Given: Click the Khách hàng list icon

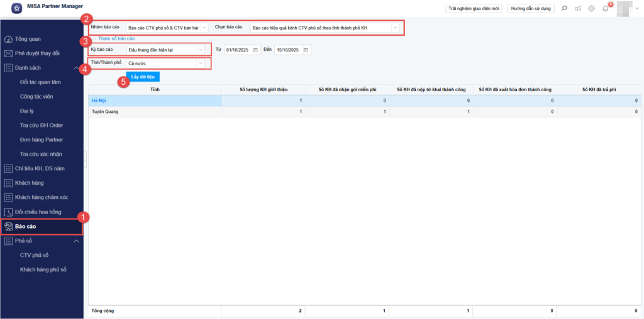Looking at the screenshot, I should point(8,183).
